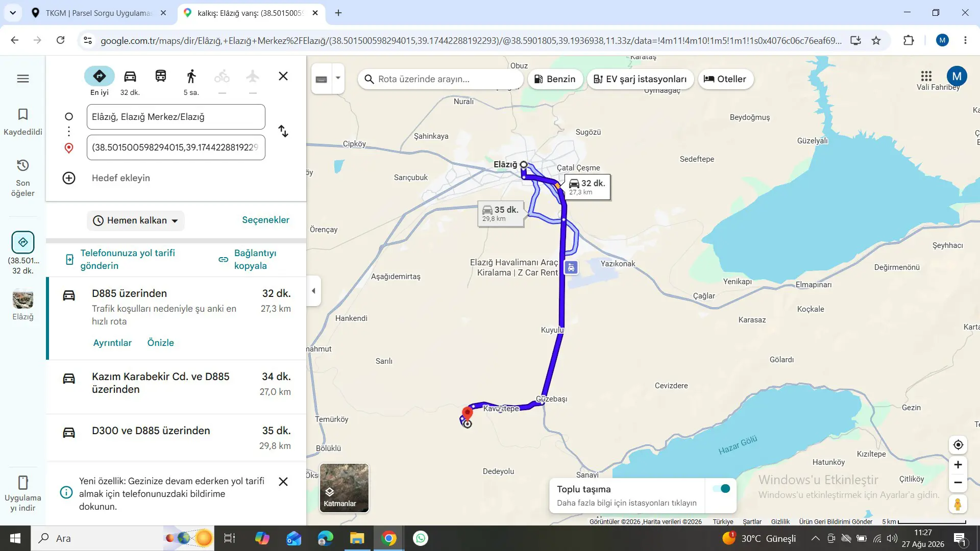Screen dimensions: 980x551
Task: Close the directions panel with the X
Action: (283, 76)
